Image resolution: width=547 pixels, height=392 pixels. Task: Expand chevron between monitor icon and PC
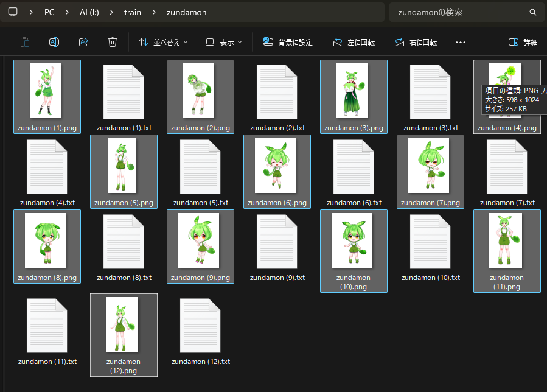coord(31,12)
